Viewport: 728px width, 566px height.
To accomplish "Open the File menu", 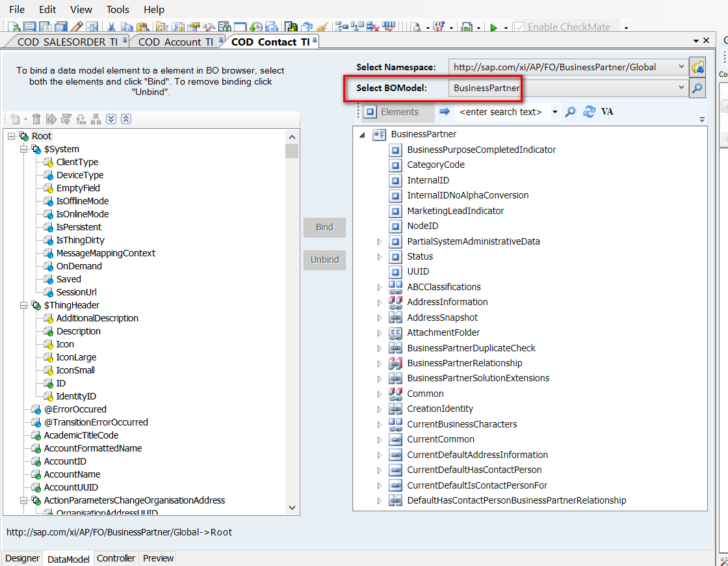I will coord(17,9).
